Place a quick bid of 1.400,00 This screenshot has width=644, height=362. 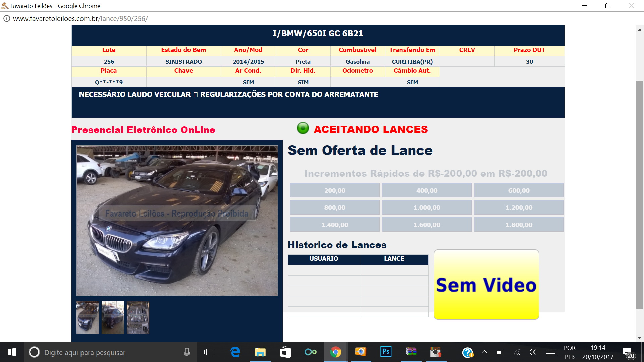[335, 225]
